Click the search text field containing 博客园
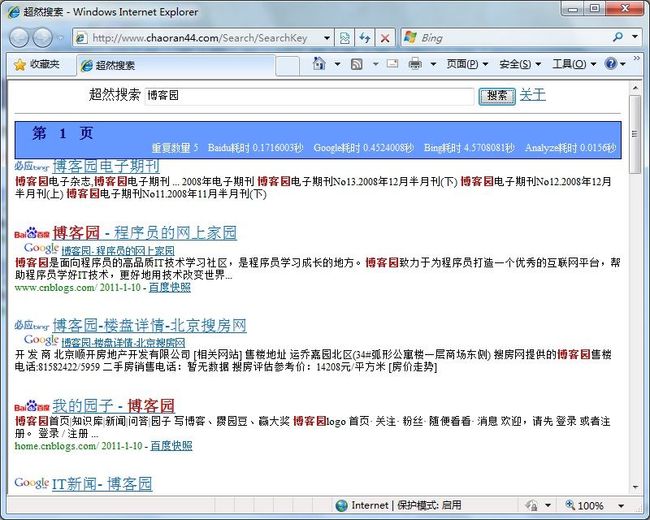The height and width of the screenshot is (520, 650). click(309, 96)
